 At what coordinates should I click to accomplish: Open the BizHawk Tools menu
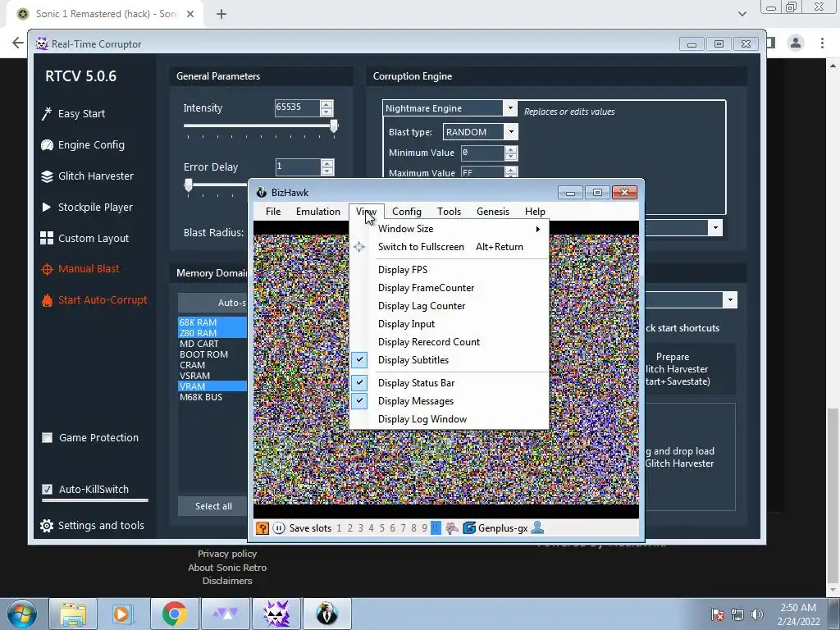(x=449, y=212)
